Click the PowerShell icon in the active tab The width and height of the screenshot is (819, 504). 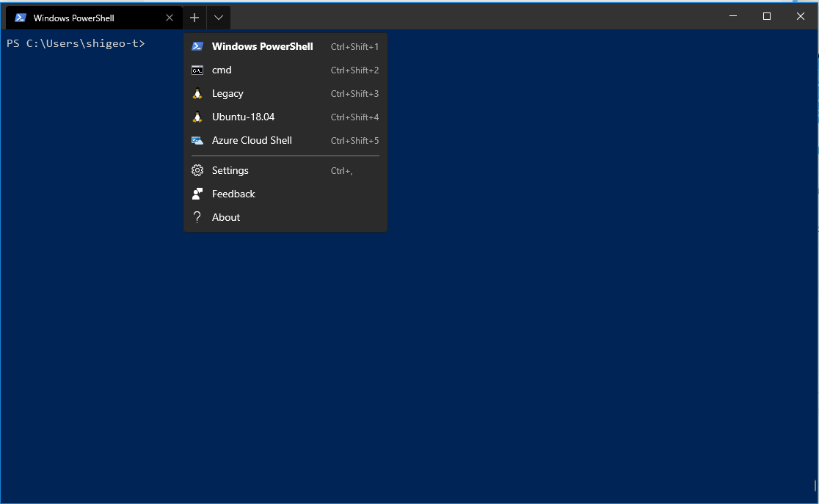(21, 18)
